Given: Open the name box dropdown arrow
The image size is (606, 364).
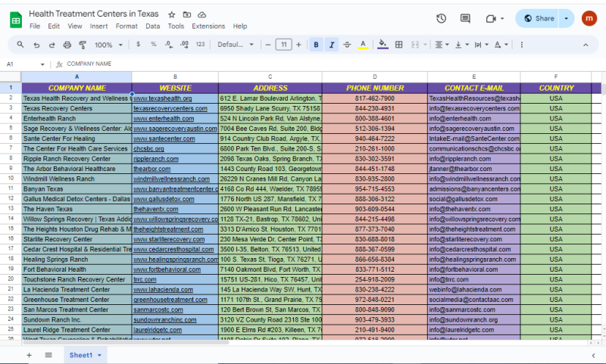Looking at the screenshot, I should (42, 64).
